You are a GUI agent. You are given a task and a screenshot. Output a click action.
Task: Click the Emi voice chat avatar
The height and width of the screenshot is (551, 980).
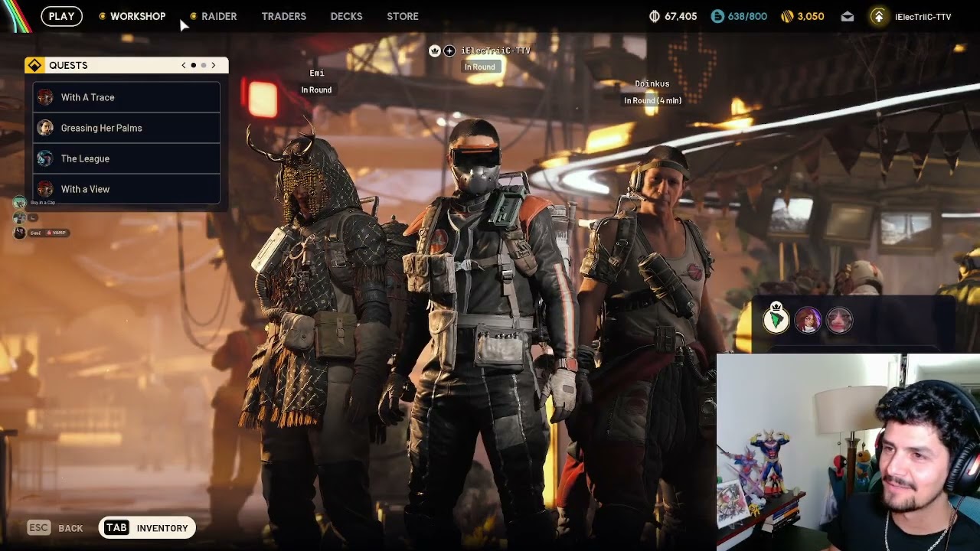point(19,233)
